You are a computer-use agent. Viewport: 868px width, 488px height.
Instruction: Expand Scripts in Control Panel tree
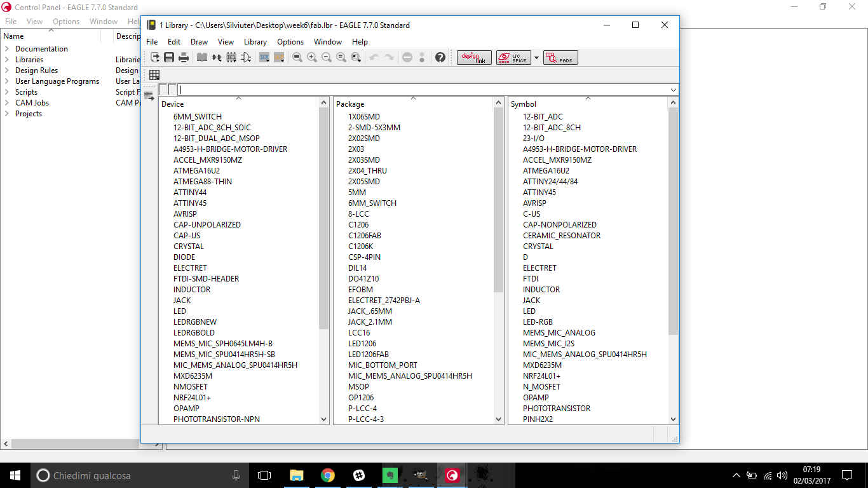point(7,92)
